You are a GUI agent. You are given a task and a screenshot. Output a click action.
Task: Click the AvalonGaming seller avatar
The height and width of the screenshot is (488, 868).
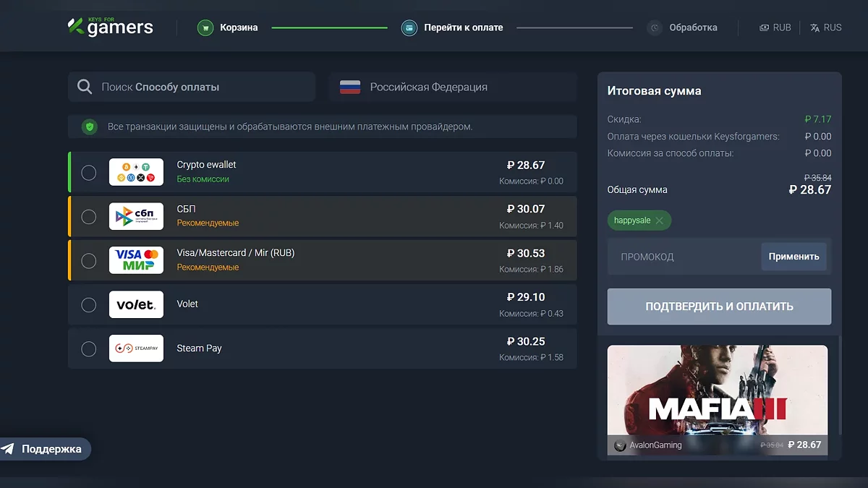coord(620,445)
